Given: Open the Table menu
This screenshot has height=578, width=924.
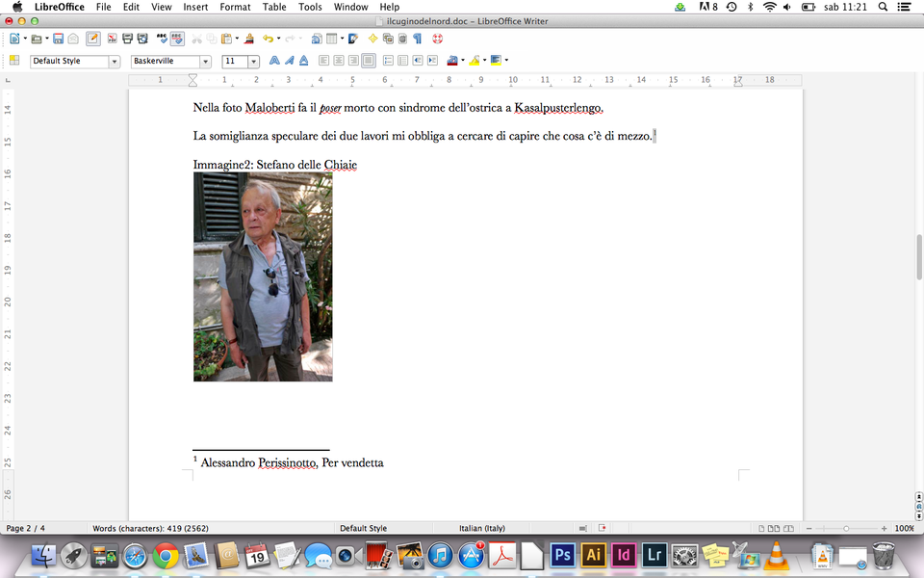Looking at the screenshot, I should (x=274, y=7).
